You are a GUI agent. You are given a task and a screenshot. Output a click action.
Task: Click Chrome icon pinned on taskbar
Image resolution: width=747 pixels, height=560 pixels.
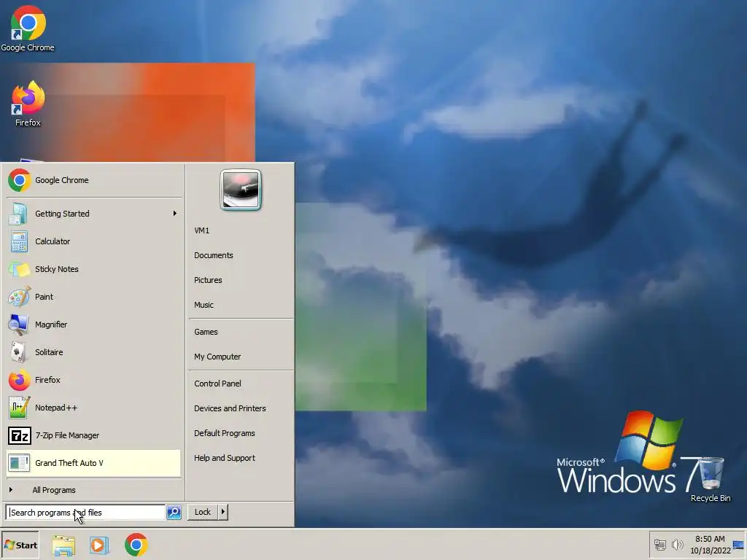coord(136,545)
